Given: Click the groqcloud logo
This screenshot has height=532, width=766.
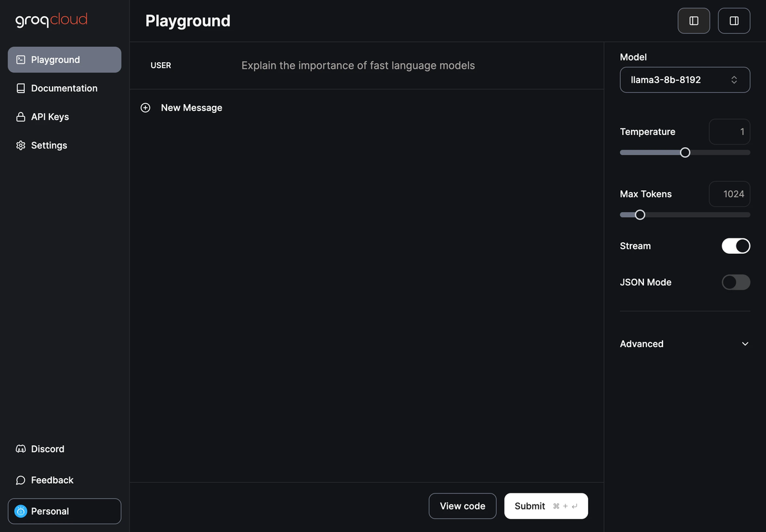Looking at the screenshot, I should pyautogui.click(x=51, y=20).
